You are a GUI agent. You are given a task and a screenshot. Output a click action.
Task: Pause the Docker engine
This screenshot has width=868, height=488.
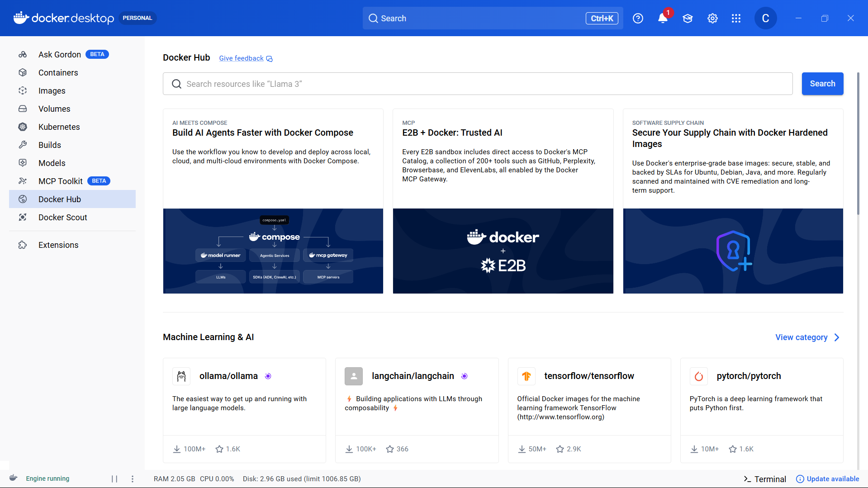pos(114,479)
